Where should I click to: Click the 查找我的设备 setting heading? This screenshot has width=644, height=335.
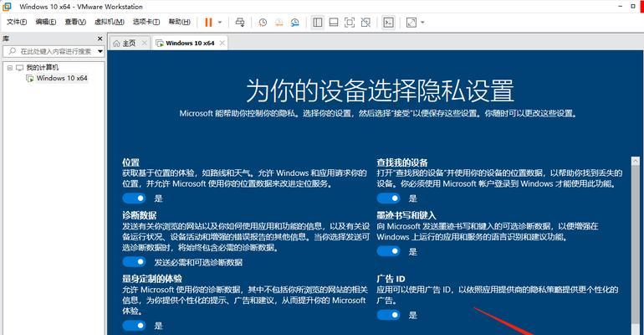click(x=402, y=162)
